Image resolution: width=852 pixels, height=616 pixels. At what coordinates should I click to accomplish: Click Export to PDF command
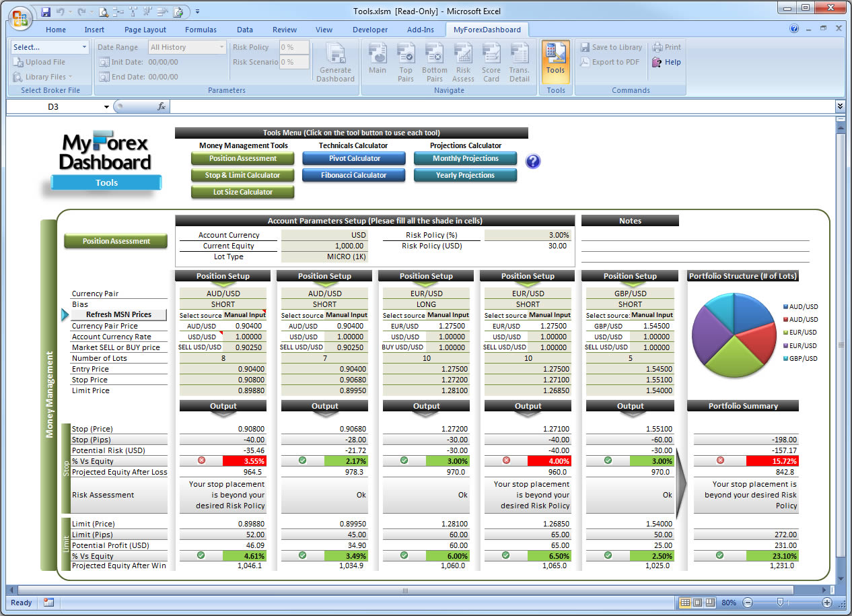[609, 62]
